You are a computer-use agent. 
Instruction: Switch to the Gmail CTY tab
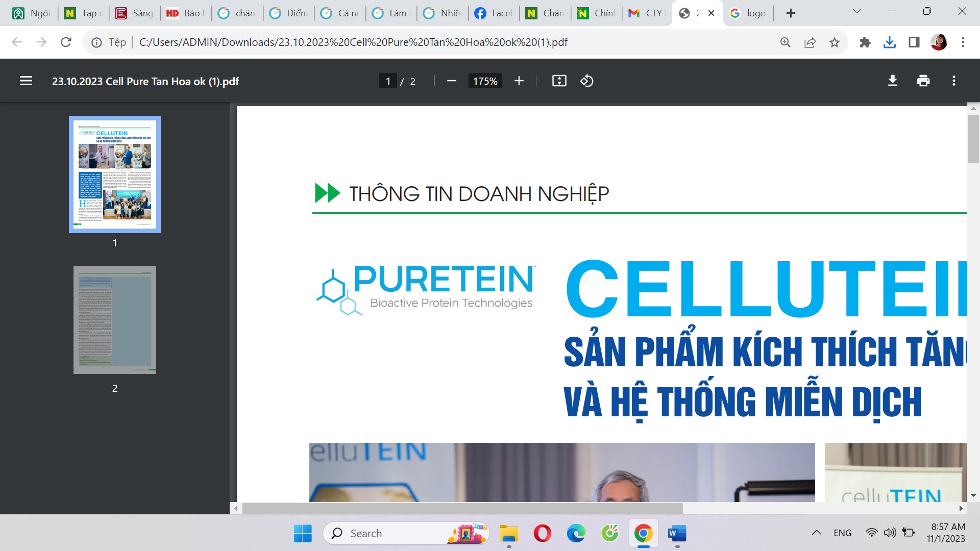(x=647, y=13)
